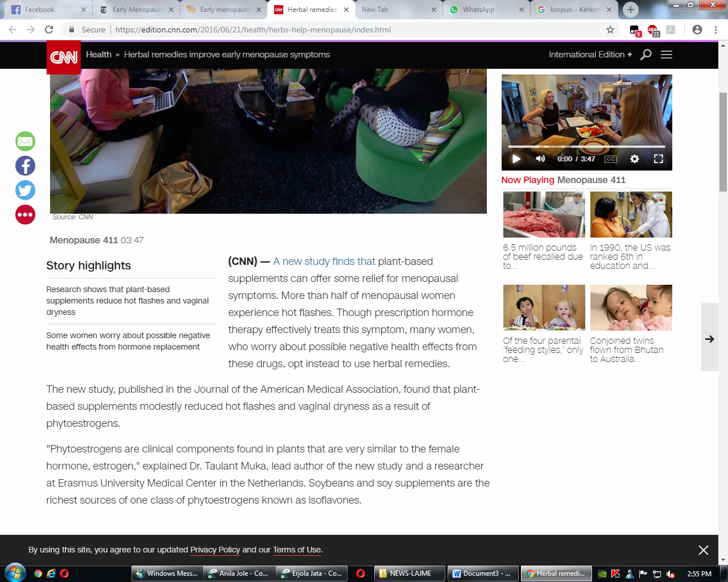Enter fullscreen video mode
Viewport: 728px width, 582px height.
click(659, 159)
